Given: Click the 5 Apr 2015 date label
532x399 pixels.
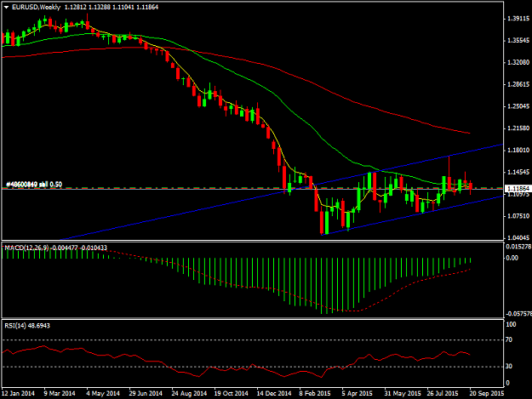Looking at the screenshot, I should [x=357, y=393].
